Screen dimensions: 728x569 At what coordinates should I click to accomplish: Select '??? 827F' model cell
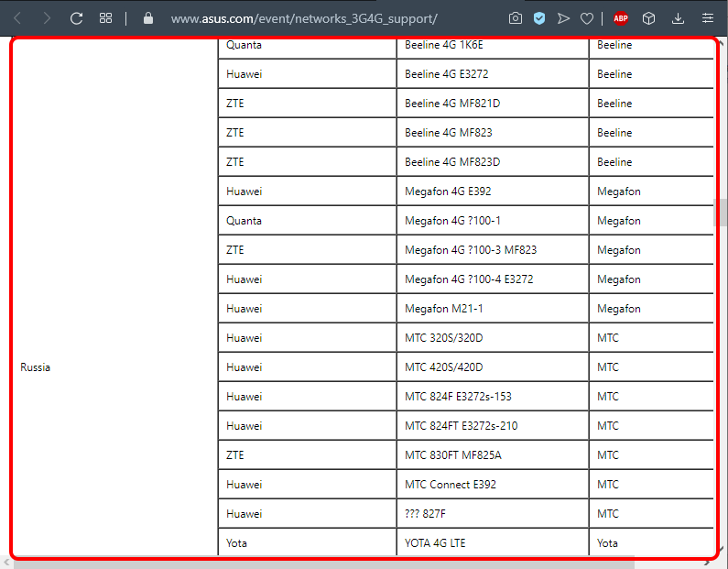point(493,513)
